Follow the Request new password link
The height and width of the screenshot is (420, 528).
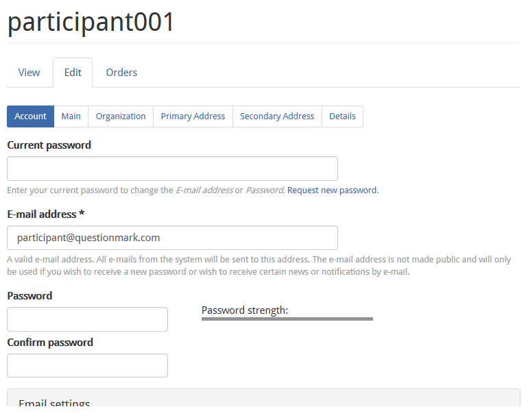click(332, 190)
